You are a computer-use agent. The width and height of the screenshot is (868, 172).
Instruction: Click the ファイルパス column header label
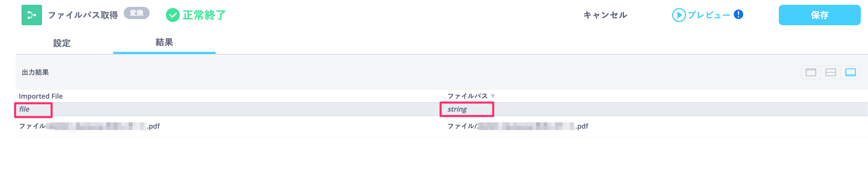(467, 96)
